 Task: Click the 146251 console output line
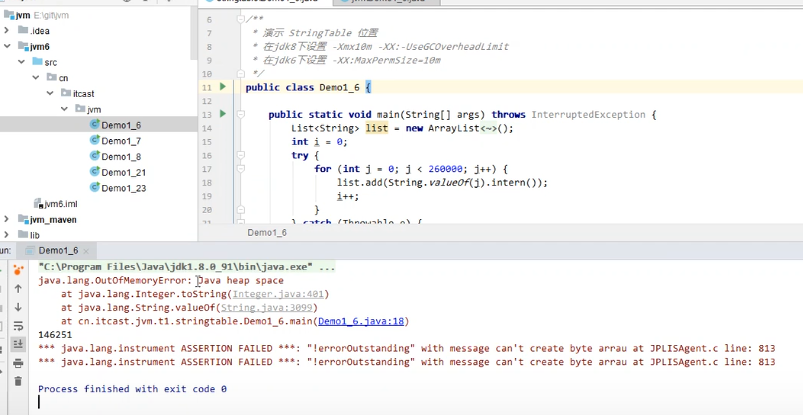55,335
